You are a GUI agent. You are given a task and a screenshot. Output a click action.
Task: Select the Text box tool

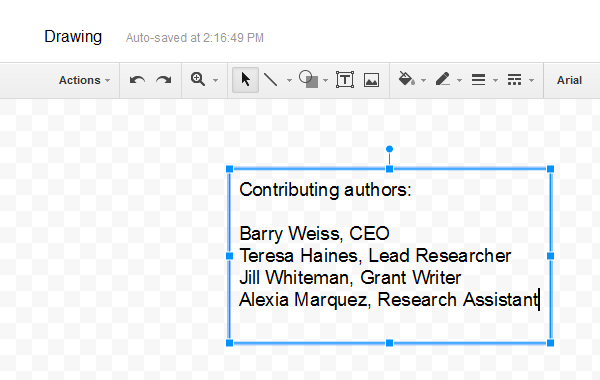tap(345, 80)
